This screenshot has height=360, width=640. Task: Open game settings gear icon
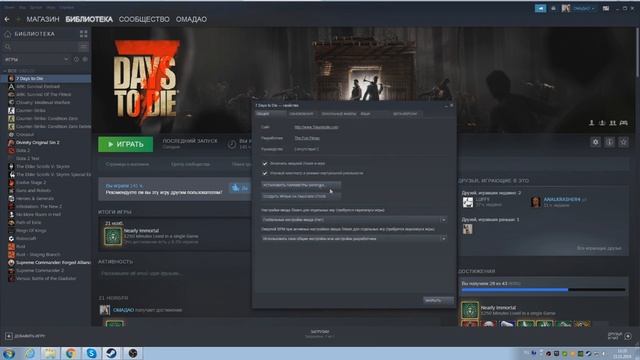(596, 142)
